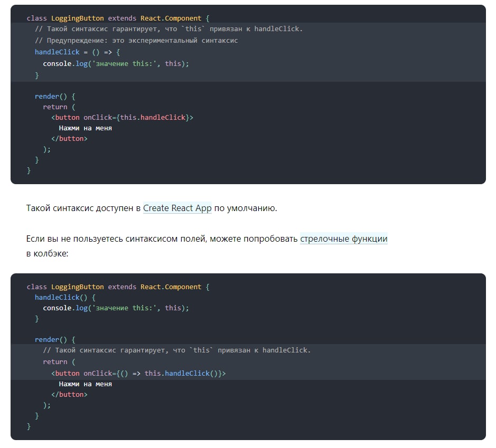Click console.log line under handleClick = () =>
The height and width of the screenshot is (448, 496).
116,64
